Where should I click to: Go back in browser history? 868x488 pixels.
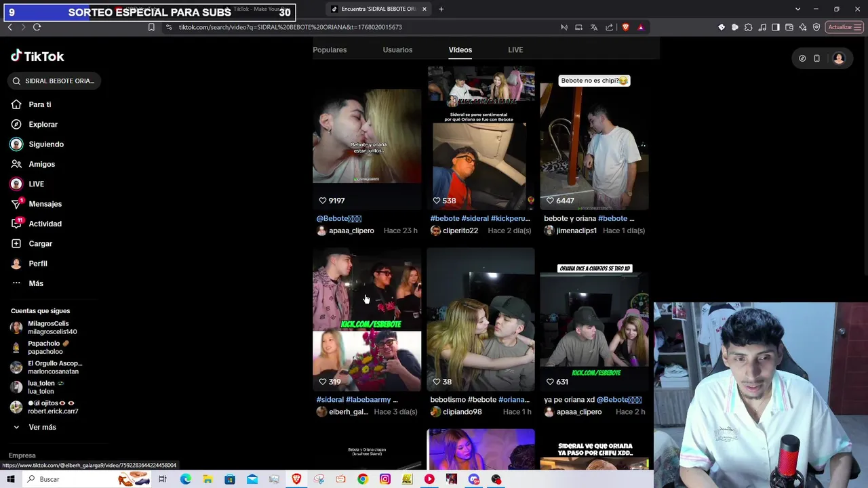click(9, 27)
